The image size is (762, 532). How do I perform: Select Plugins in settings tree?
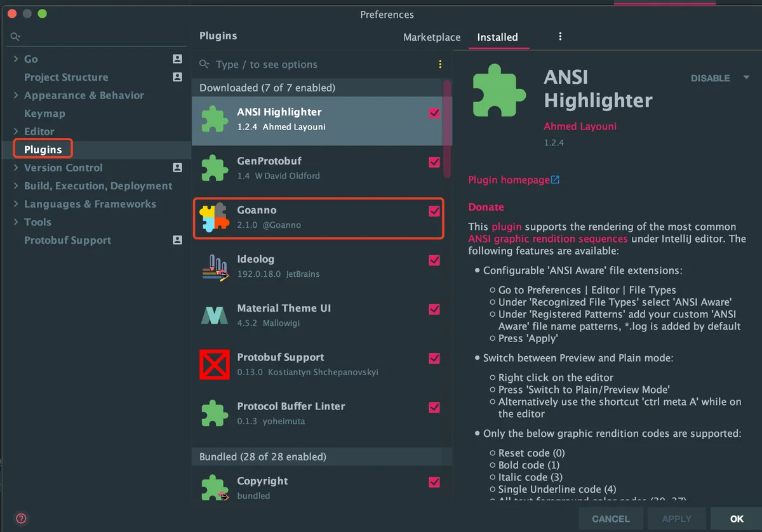coord(43,150)
